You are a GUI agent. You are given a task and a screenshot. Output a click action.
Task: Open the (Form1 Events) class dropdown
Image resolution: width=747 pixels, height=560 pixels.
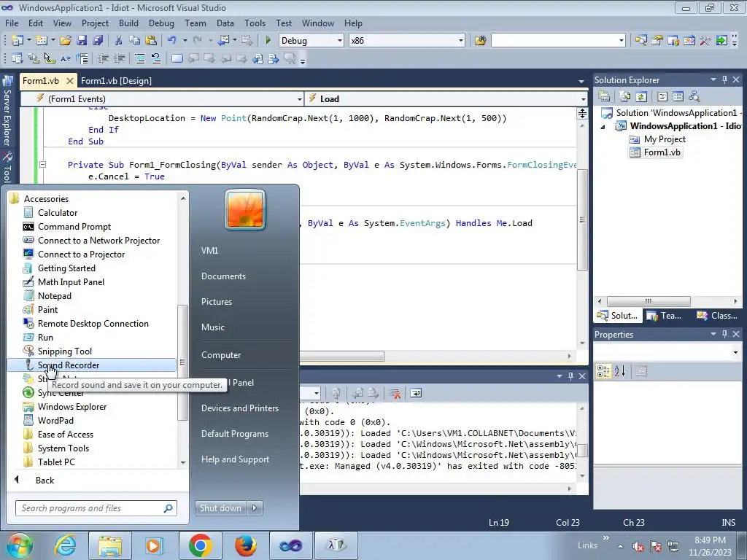point(299,99)
